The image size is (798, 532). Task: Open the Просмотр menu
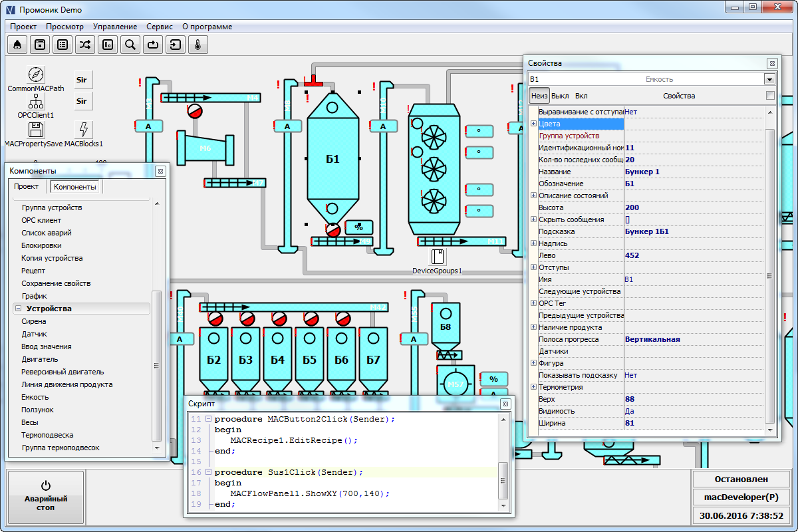click(65, 27)
